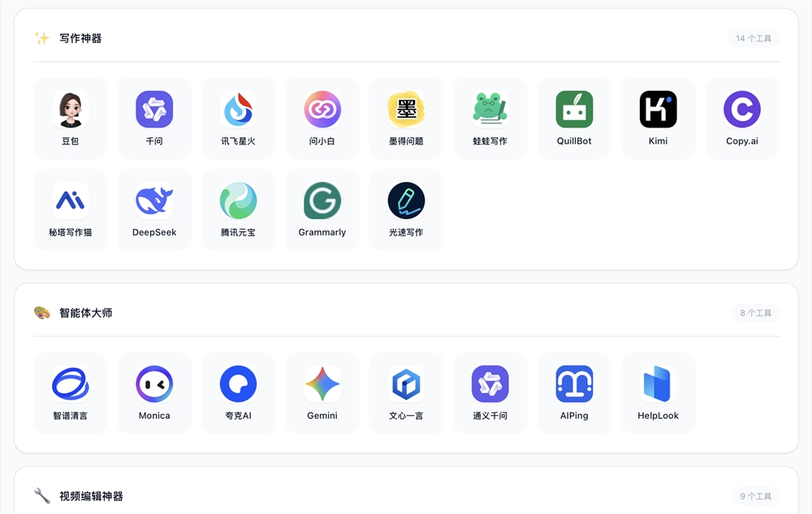Open the Monica face icon
812x514 pixels.
click(x=154, y=384)
